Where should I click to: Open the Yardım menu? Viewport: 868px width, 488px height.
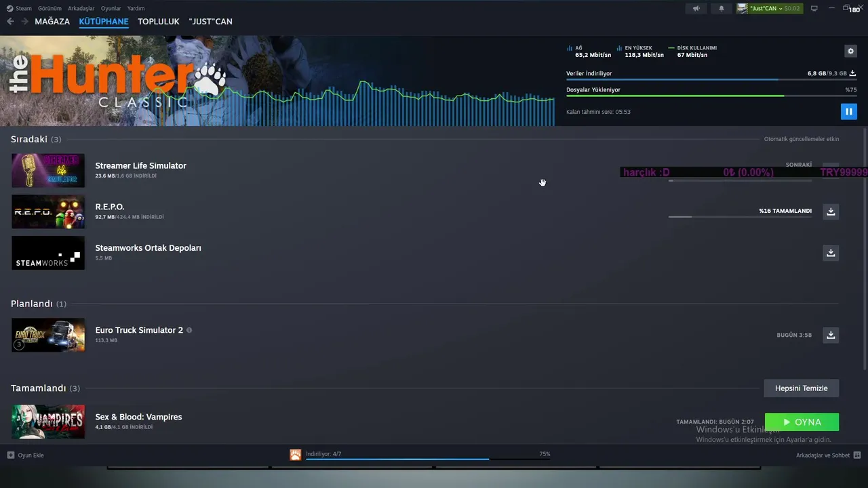pyautogui.click(x=136, y=8)
